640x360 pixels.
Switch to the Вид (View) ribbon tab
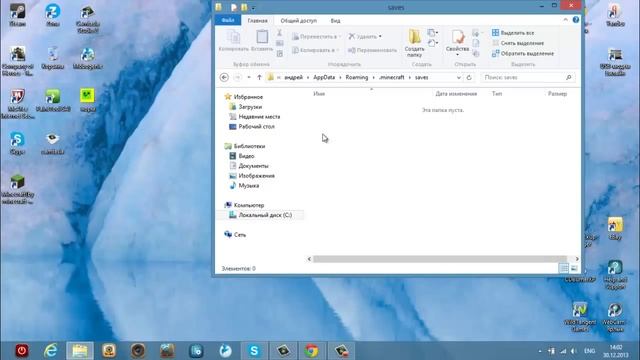coord(336,20)
